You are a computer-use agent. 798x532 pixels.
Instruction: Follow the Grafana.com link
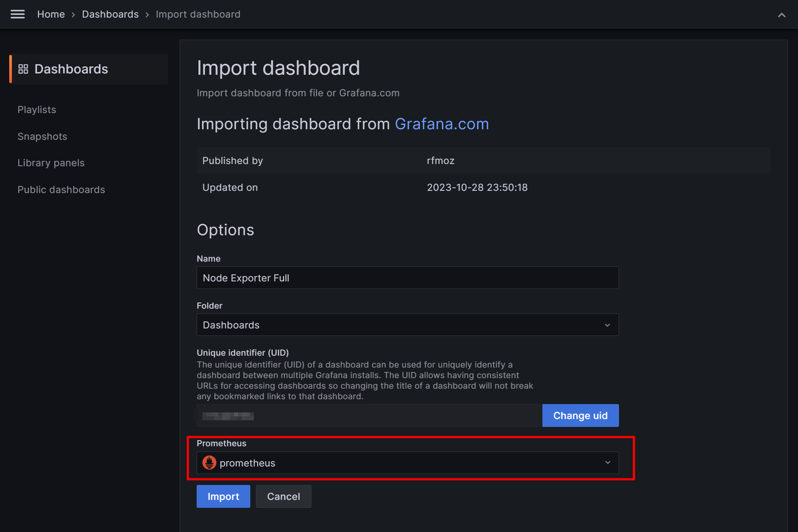[x=442, y=124]
